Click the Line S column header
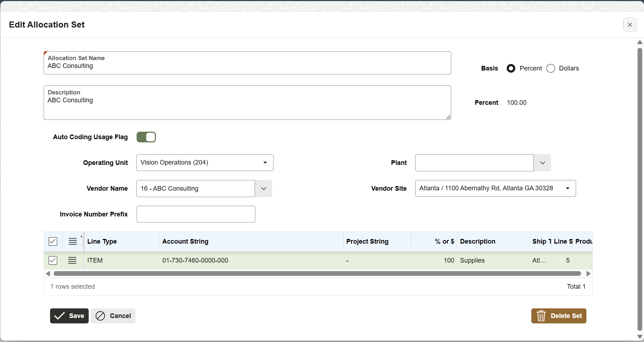The height and width of the screenshot is (342, 644). click(562, 241)
